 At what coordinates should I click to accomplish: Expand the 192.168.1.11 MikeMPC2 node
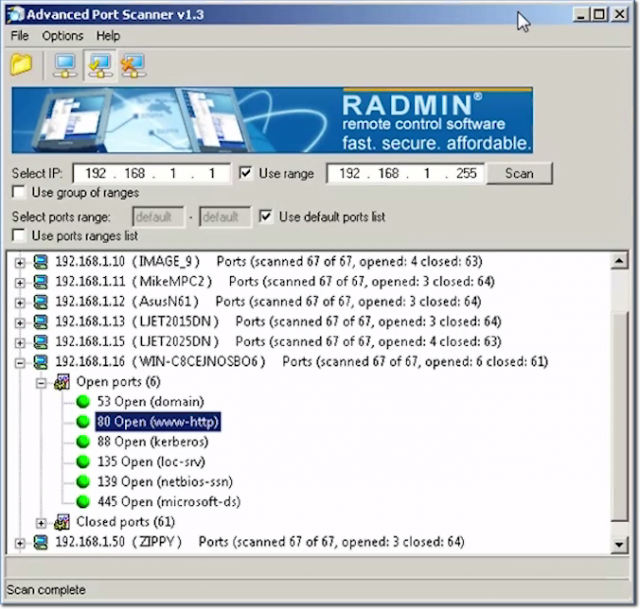pyautogui.click(x=20, y=282)
